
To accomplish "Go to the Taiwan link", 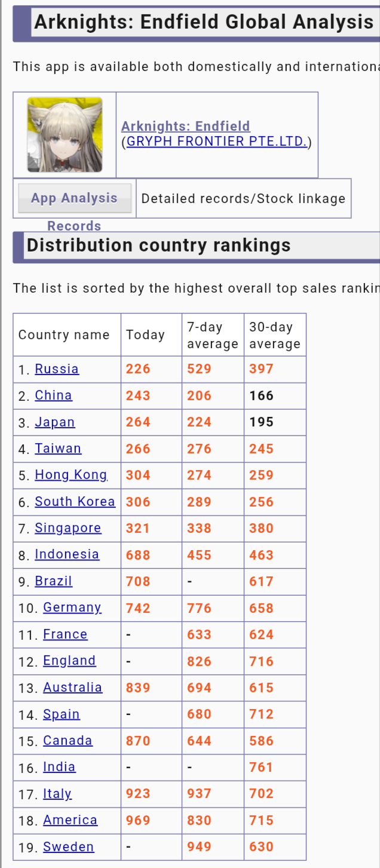I will (x=58, y=448).
